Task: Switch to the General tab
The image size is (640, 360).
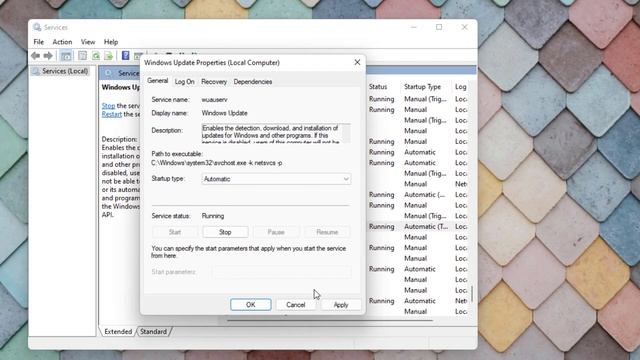Action: pyautogui.click(x=158, y=81)
